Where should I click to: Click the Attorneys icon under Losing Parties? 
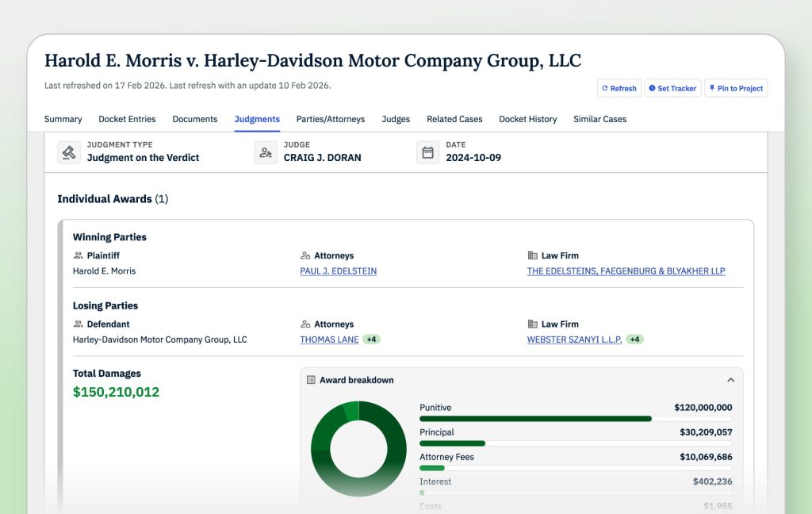pyautogui.click(x=305, y=324)
